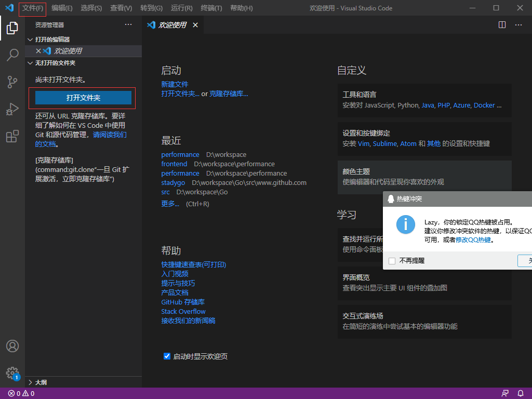Open the GitHub 存储库 link
The image size is (532, 399).
tap(183, 302)
